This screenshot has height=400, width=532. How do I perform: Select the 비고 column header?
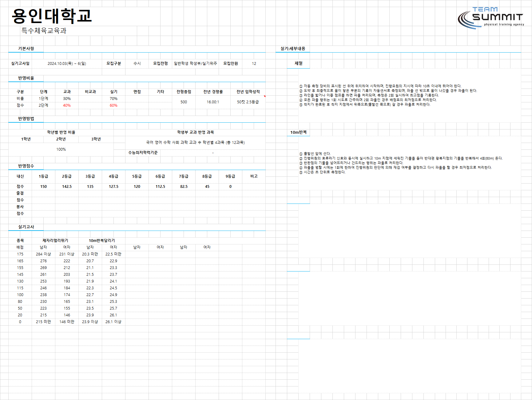[x=254, y=176]
